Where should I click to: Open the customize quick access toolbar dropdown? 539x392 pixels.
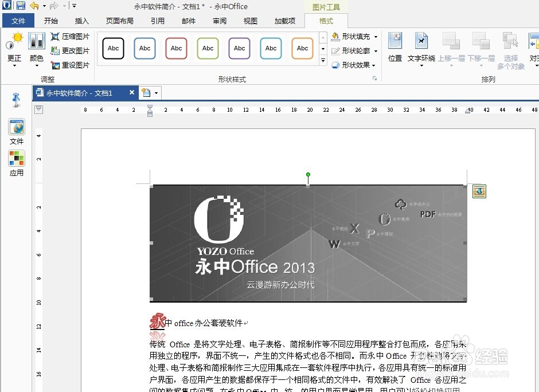tap(74, 6)
